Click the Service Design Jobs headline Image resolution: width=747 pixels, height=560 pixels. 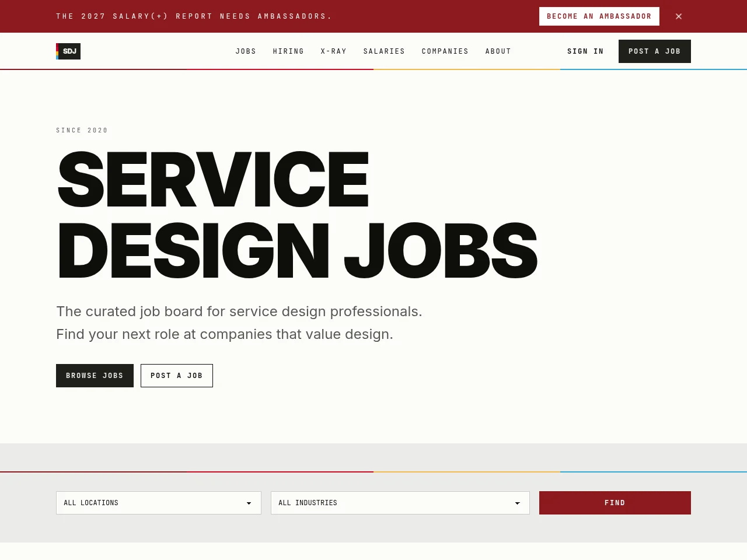[x=297, y=215]
